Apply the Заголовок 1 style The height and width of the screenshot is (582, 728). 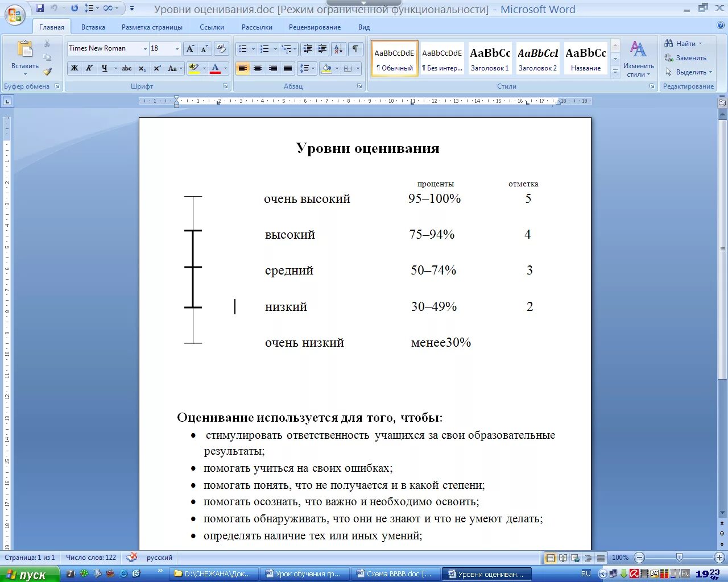[490, 58]
